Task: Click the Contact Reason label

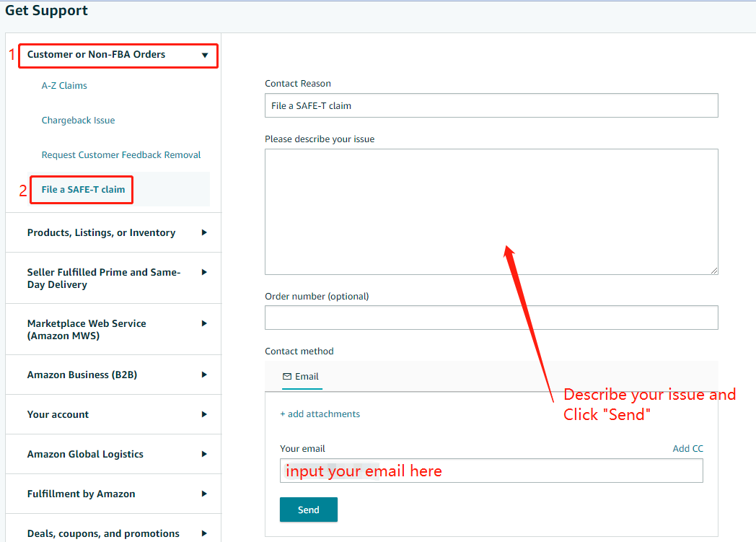Action: pos(298,84)
